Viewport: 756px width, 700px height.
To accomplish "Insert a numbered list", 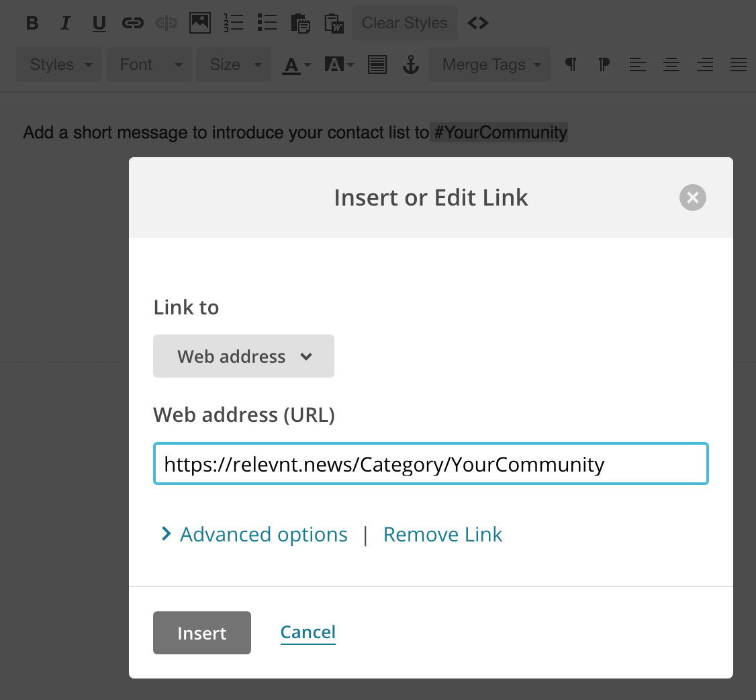I will [234, 23].
